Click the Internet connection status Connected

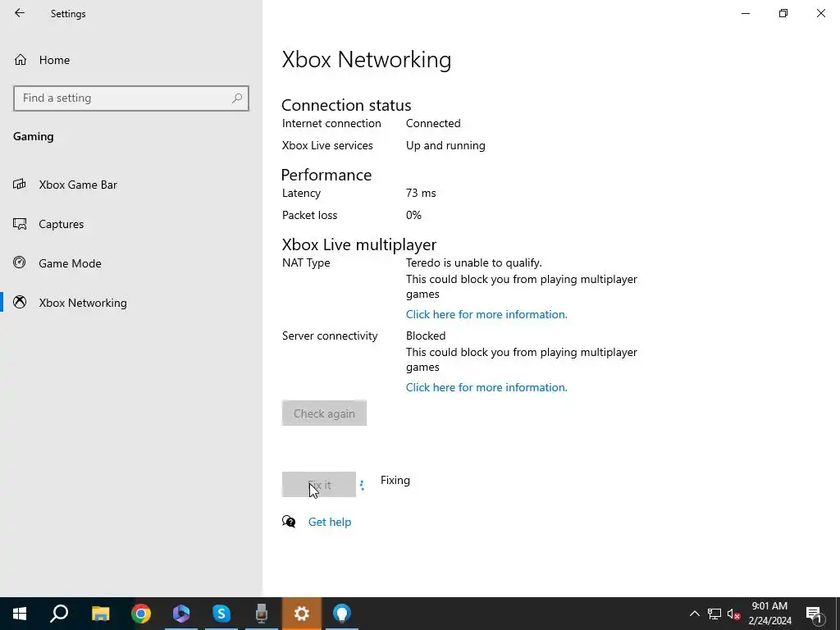[x=433, y=123]
